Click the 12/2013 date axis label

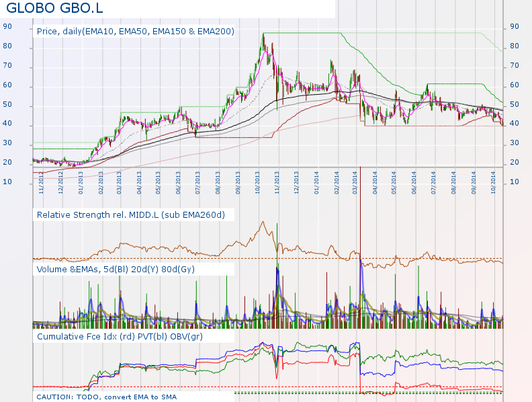pyautogui.click(x=296, y=183)
